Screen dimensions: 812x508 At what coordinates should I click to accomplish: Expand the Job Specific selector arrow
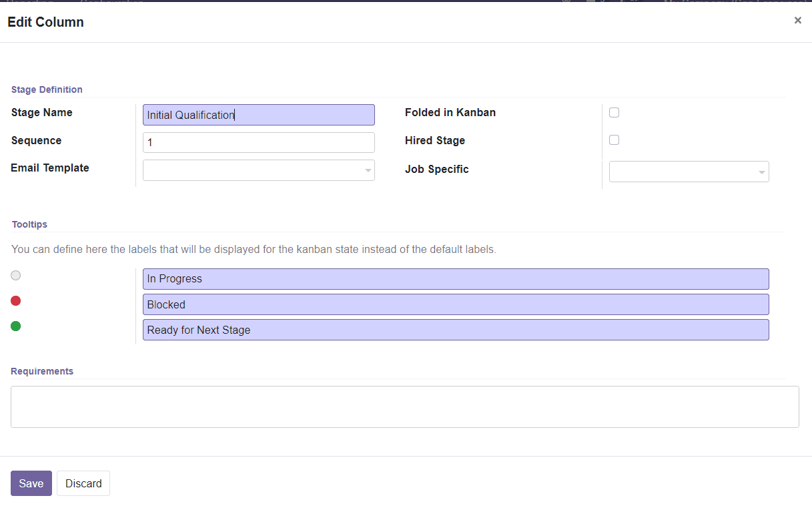(762, 172)
